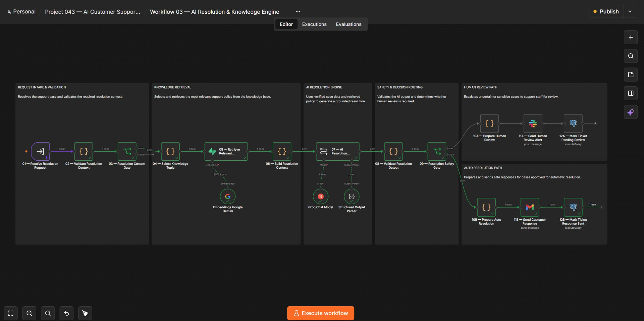Click the 06 Build Resolution Context node
The width and height of the screenshot is (644, 321).
tap(282, 151)
